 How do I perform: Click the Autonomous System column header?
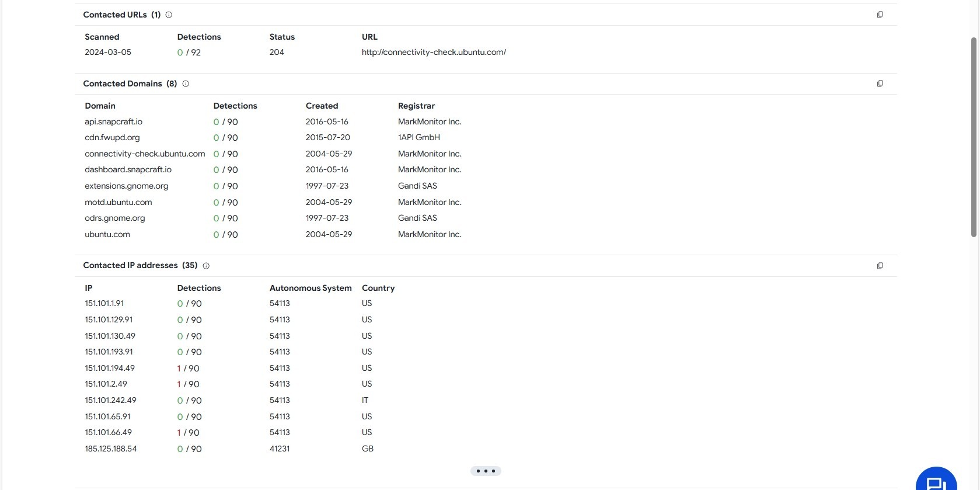coord(311,288)
